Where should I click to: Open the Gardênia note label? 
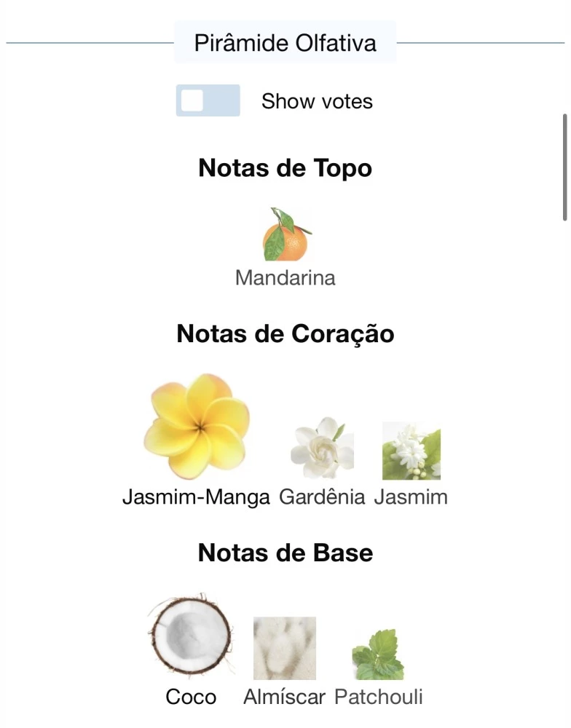(322, 496)
